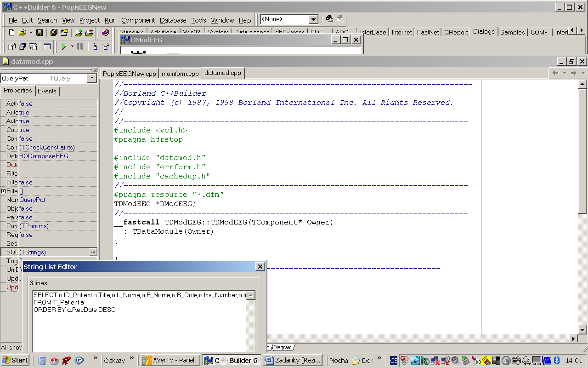Click the Save All toolbar icon
This screenshot has height=368, width=588.
(x=54, y=33)
